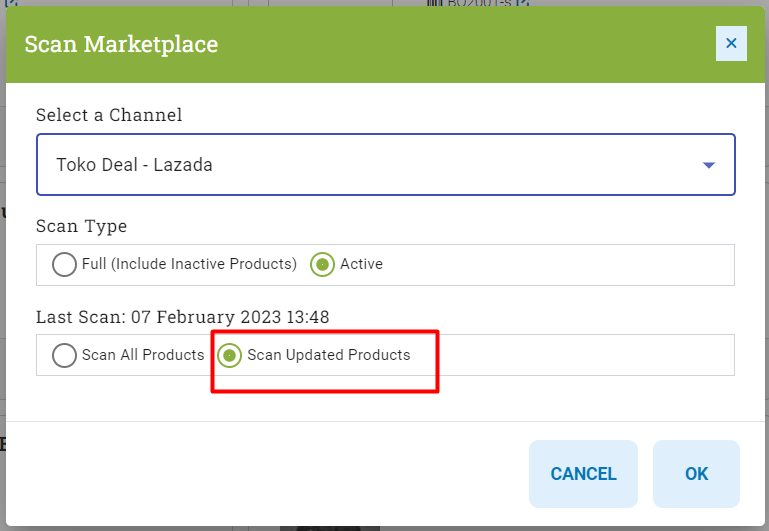
Task: Select the Full scan type radio circle
Action: pos(64,265)
